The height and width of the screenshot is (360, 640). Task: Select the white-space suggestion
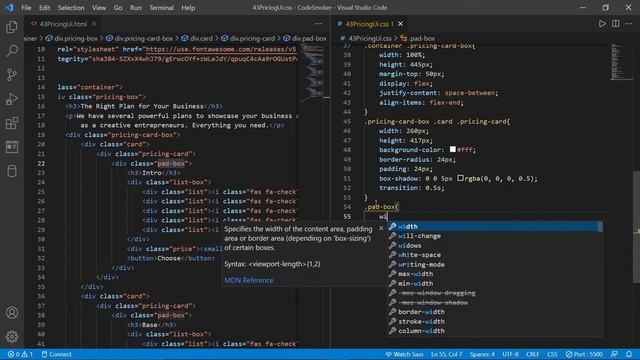click(x=495, y=255)
